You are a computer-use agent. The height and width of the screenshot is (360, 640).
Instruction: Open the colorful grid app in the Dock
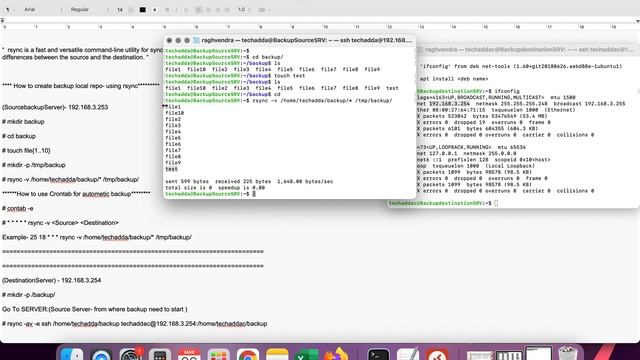click(218, 355)
